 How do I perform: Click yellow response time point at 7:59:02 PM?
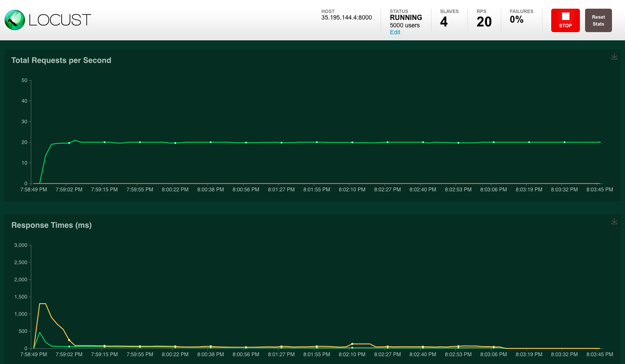[69, 340]
